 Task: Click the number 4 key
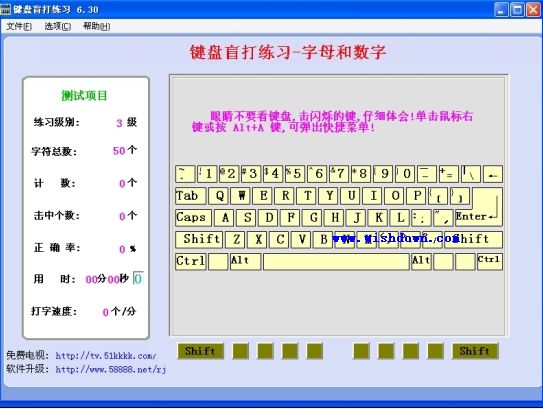point(273,174)
